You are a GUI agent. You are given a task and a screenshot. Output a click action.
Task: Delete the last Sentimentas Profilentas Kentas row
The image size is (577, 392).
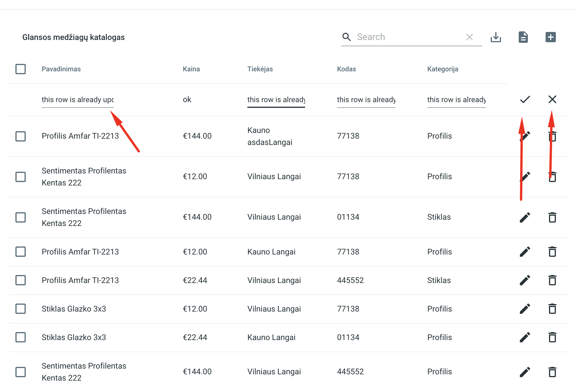[x=552, y=371]
